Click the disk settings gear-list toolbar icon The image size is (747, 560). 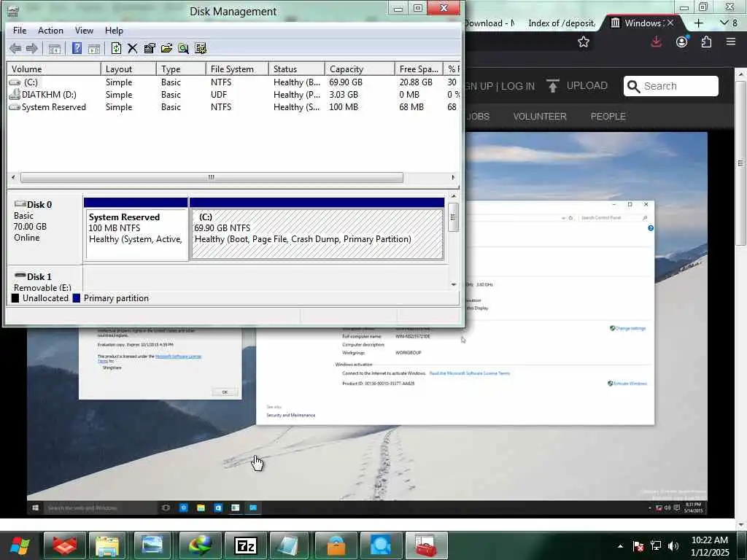point(201,48)
